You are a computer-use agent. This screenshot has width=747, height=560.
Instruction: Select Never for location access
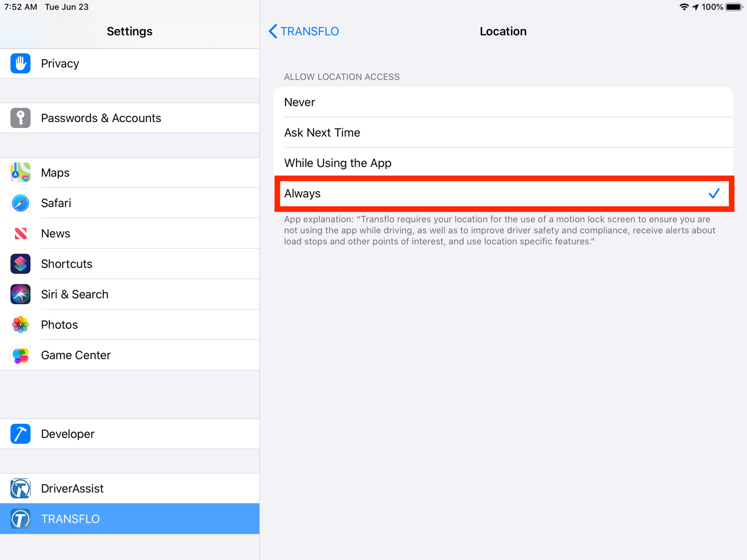click(503, 102)
